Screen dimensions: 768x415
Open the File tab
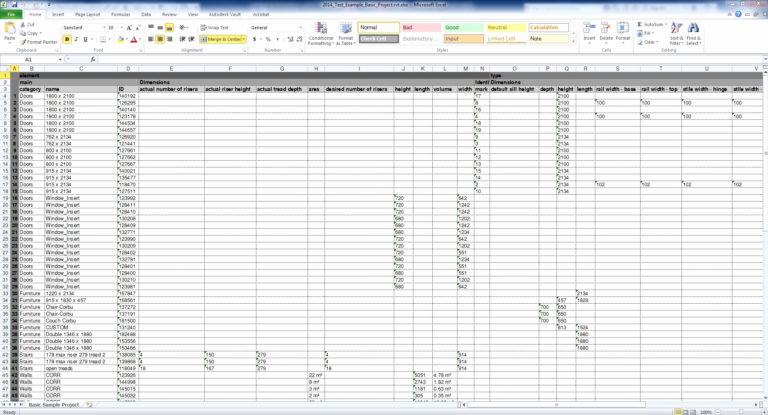pos(10,14)
